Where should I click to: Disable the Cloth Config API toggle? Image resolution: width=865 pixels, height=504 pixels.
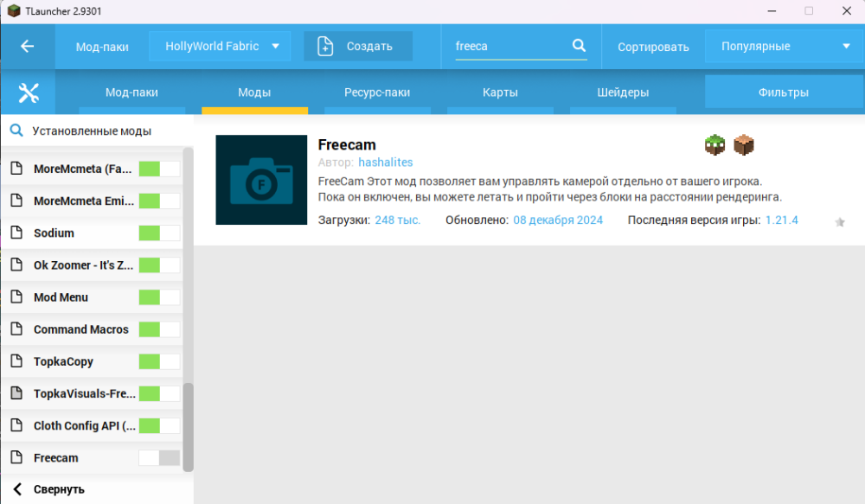[x=159, y=425]
